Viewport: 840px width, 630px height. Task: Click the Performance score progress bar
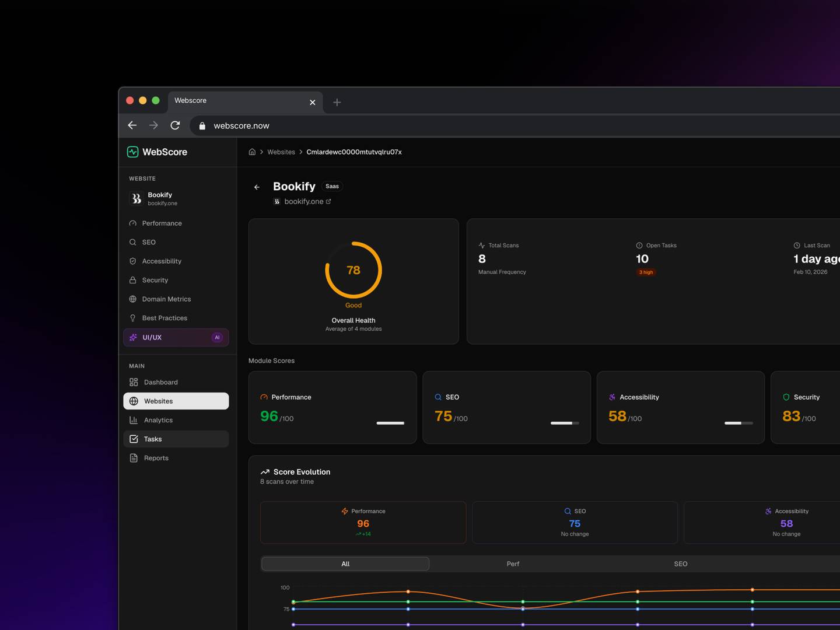390,423
